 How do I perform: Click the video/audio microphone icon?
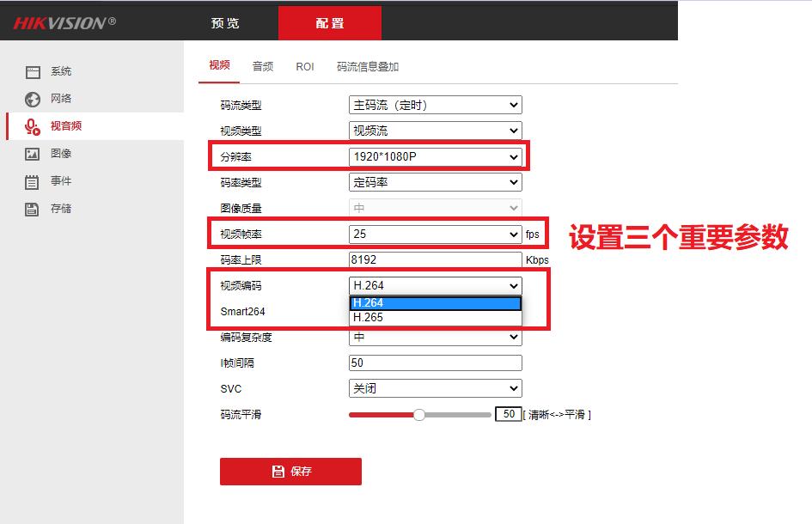pyautogui.click(x=33, y=127)
